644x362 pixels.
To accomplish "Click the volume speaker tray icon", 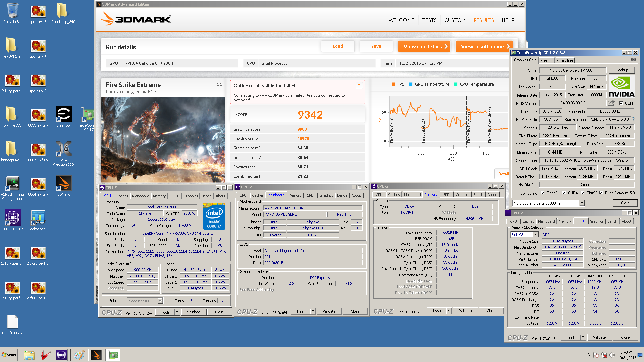I will point(612,355).
